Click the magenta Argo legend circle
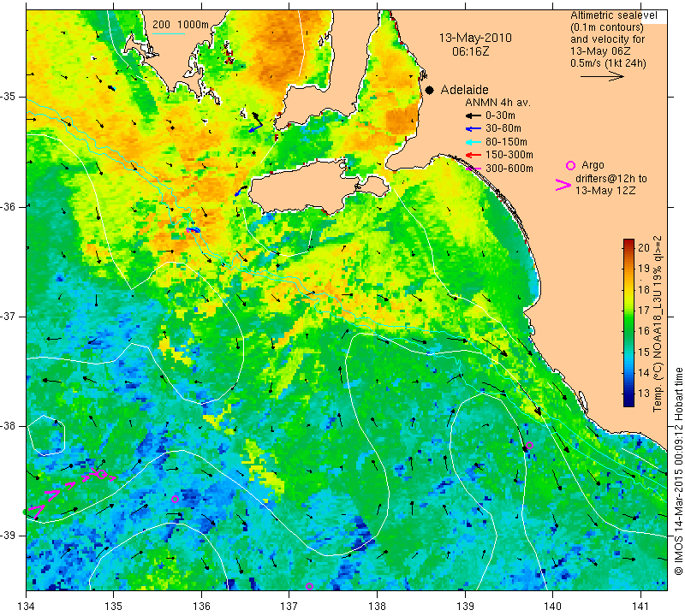The image size is (685, 616). pyautogui.click(x=570, y=165)
